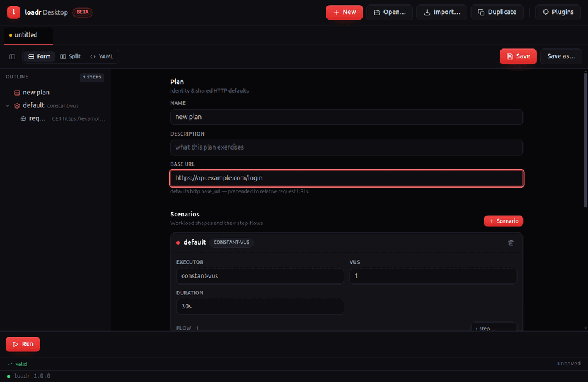Screen dimensions: 588x382
Task: Click the VUS input field
Action: coord(433,276)
